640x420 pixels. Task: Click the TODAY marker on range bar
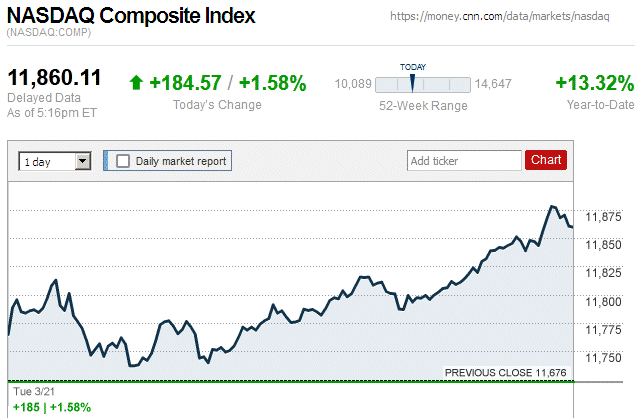tap(412, 82)
